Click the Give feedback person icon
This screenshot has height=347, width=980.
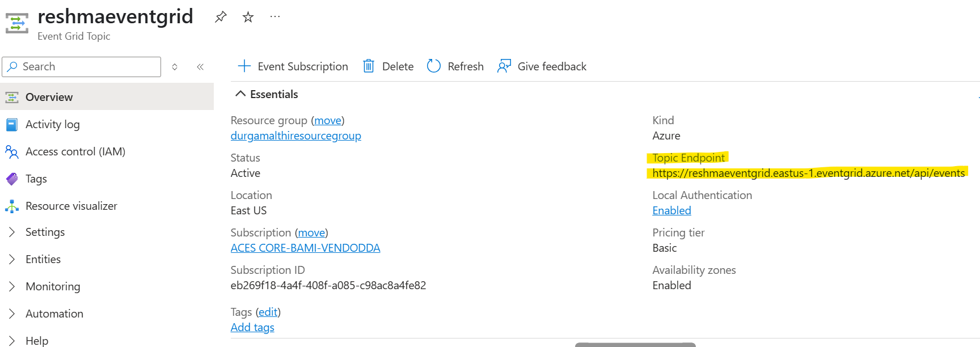point(504,66)
